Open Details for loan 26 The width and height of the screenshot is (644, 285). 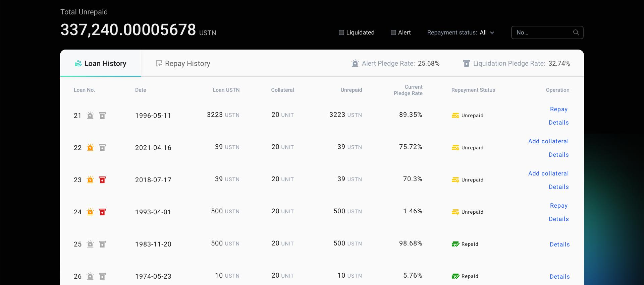click(x=560, y=277)
